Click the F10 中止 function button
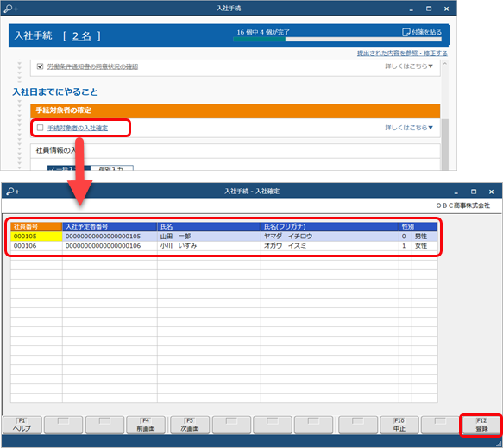Viewport: 503px width, 448px height. tap(399, 425)
